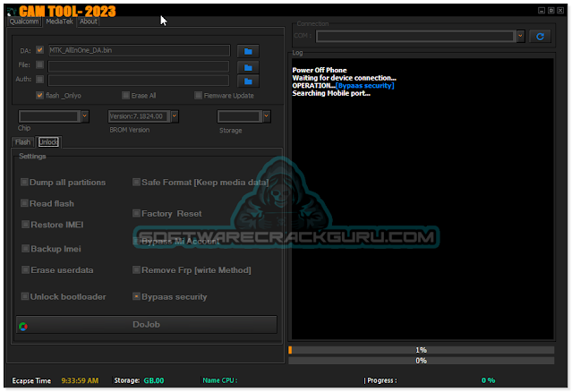Enable the Auth checkbox

(39, 79)
